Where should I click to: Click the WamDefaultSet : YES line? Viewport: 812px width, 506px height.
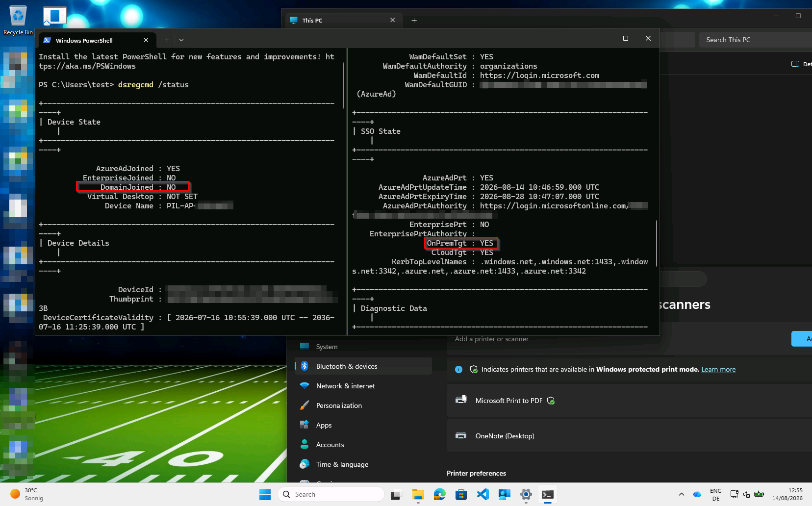pos(451,56)
